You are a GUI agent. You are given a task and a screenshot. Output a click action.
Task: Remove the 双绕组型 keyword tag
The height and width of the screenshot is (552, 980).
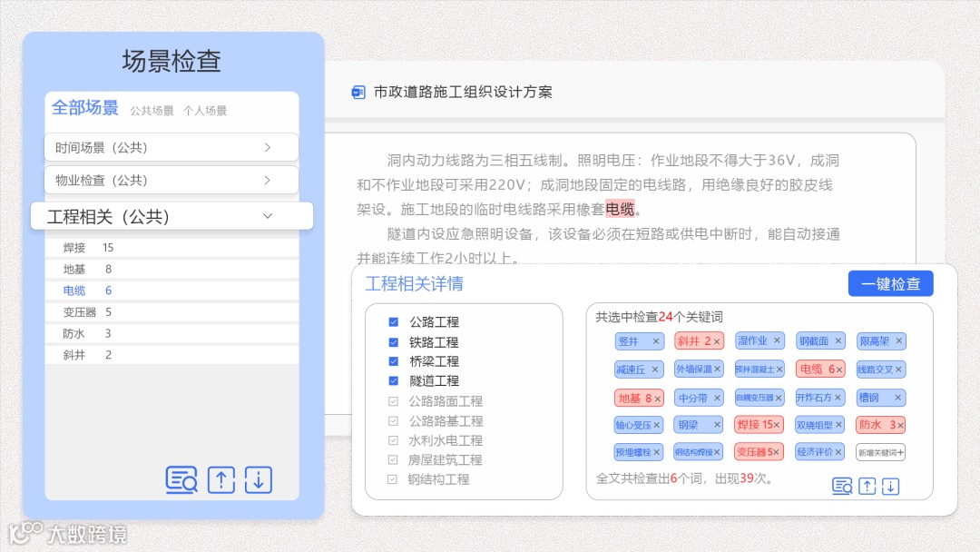coord(838,425)
